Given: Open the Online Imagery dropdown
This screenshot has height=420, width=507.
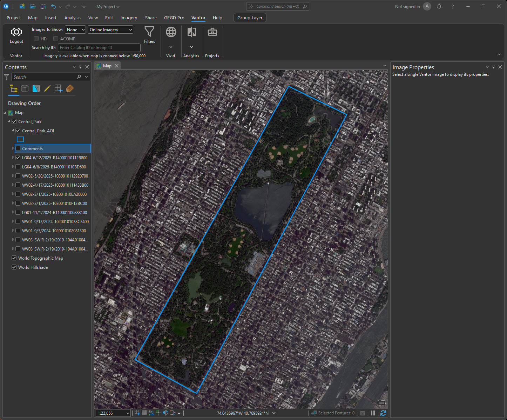Looking at the screenshot, I should coord(110,30).
